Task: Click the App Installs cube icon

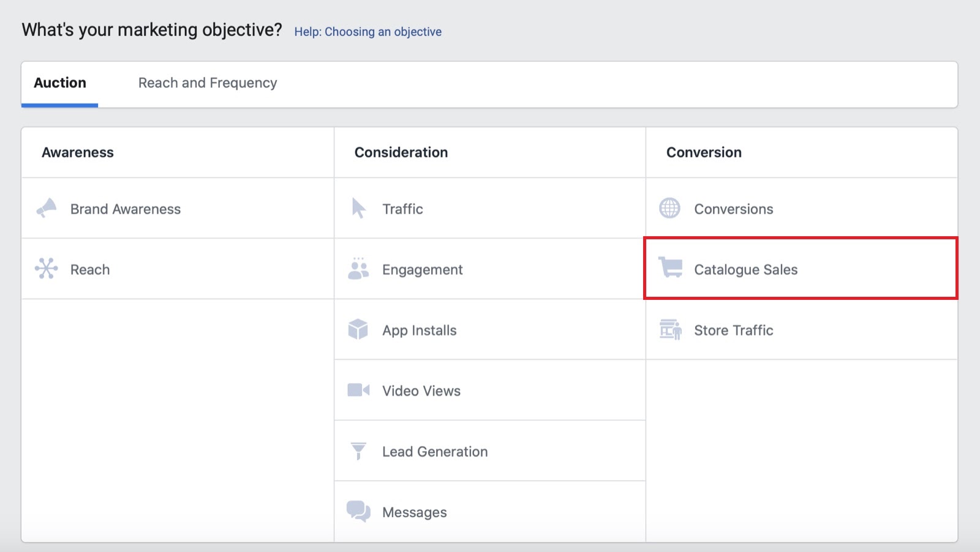Action: coord(358,329)
